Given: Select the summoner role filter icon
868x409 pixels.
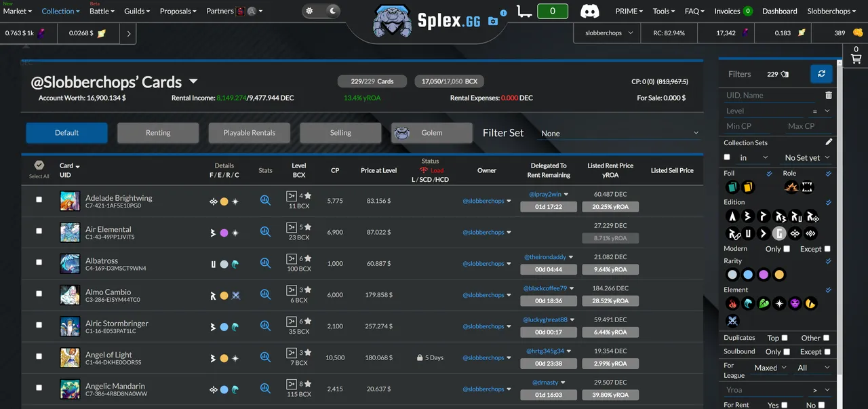Looking at the screenshot, I should point(791,187).
